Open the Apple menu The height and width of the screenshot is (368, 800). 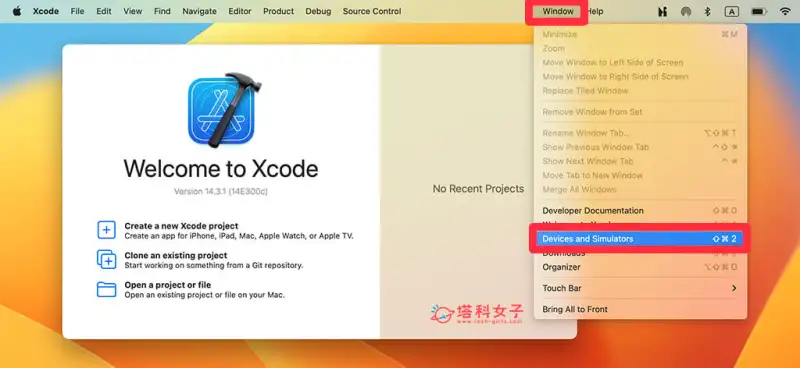17,11
